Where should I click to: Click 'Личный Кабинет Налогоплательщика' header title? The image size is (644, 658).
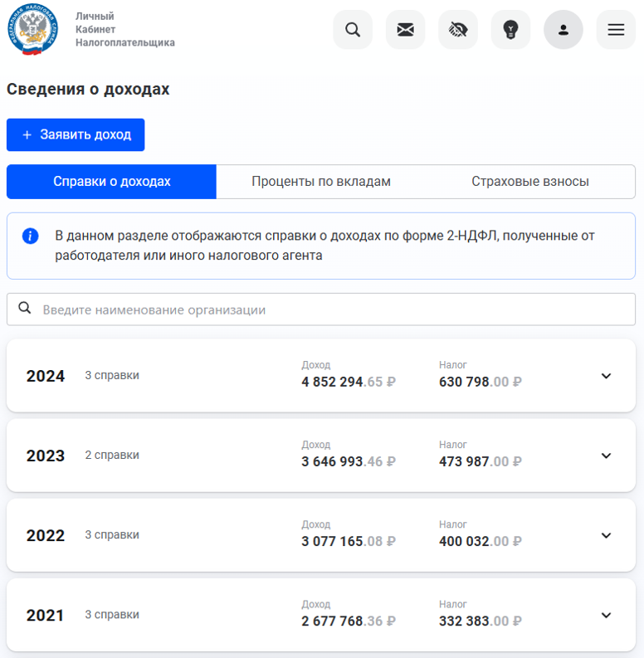point(125,29)
